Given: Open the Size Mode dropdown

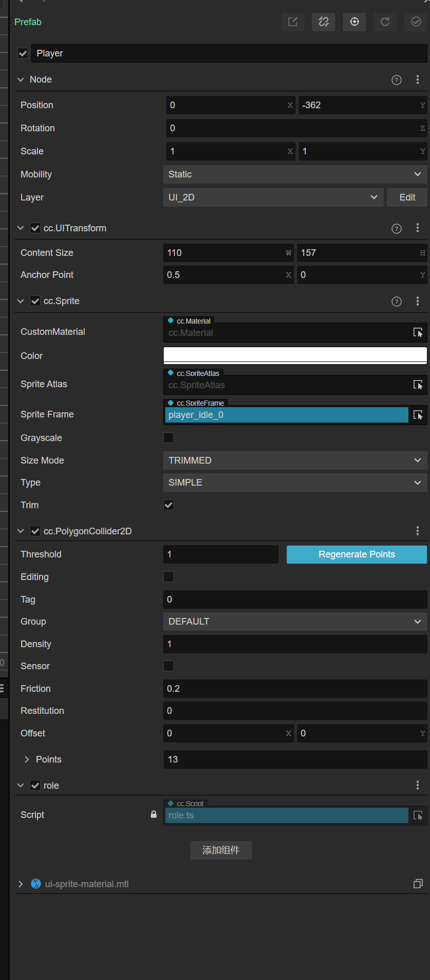Looking at the screenshot, I should pyautogui.click(x=295, y=461).
